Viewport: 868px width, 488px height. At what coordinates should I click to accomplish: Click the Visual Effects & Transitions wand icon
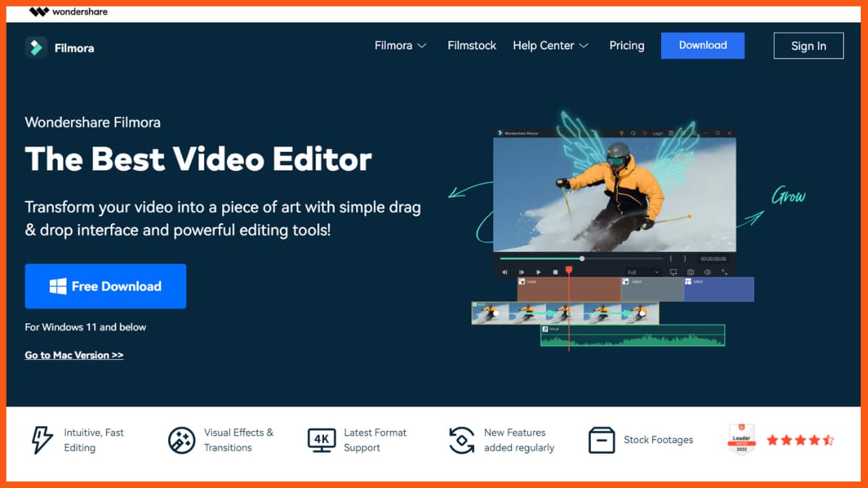tap(182, 440)
